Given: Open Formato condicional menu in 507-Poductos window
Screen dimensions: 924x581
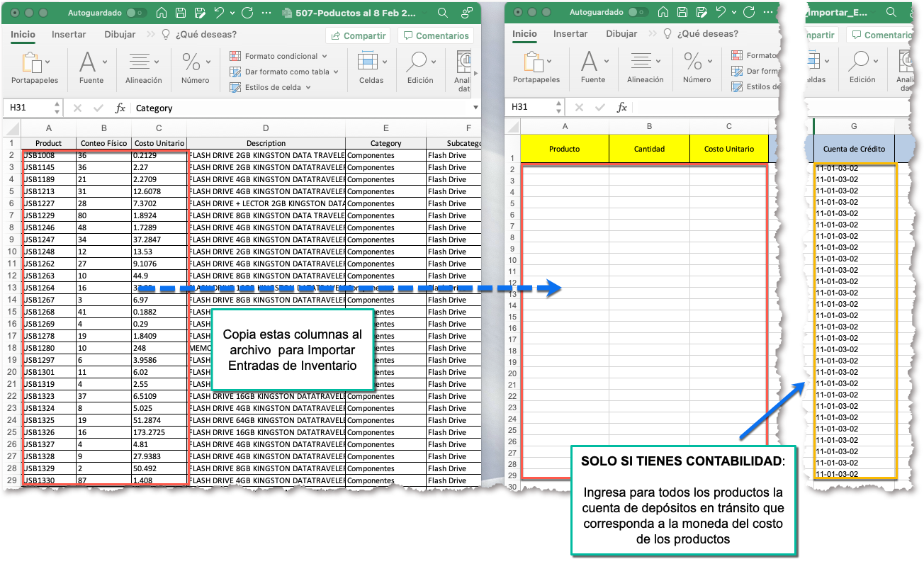Looking at the screenshot, I should click(x=279, y=56).
